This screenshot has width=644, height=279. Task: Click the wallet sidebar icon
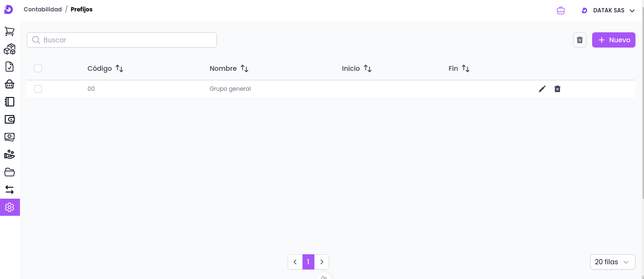pyautogui.click(x=10, y=119)
